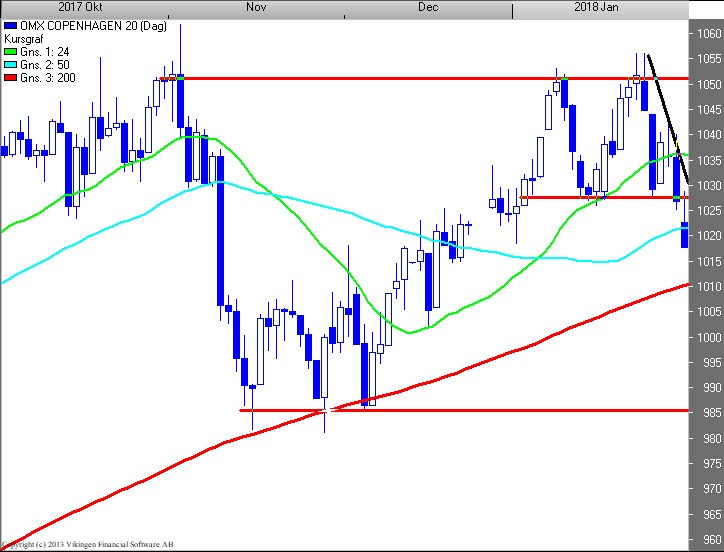
Task: Click the 2017 Okt header on time axis
Action: coord(80,7)
